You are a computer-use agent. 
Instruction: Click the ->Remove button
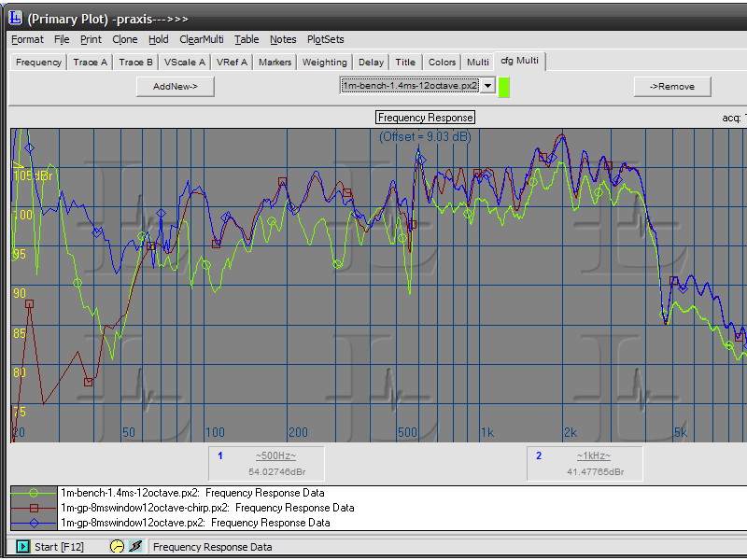click(x=672, y=87)
